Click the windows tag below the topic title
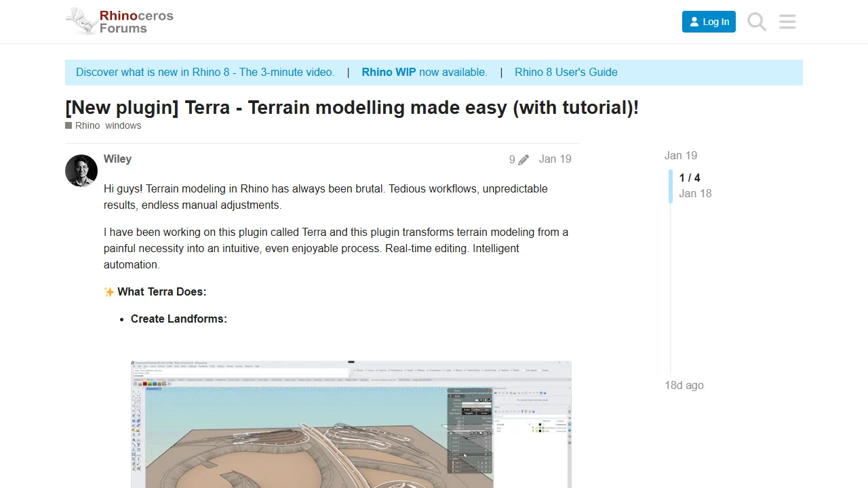 click(123, 125)
